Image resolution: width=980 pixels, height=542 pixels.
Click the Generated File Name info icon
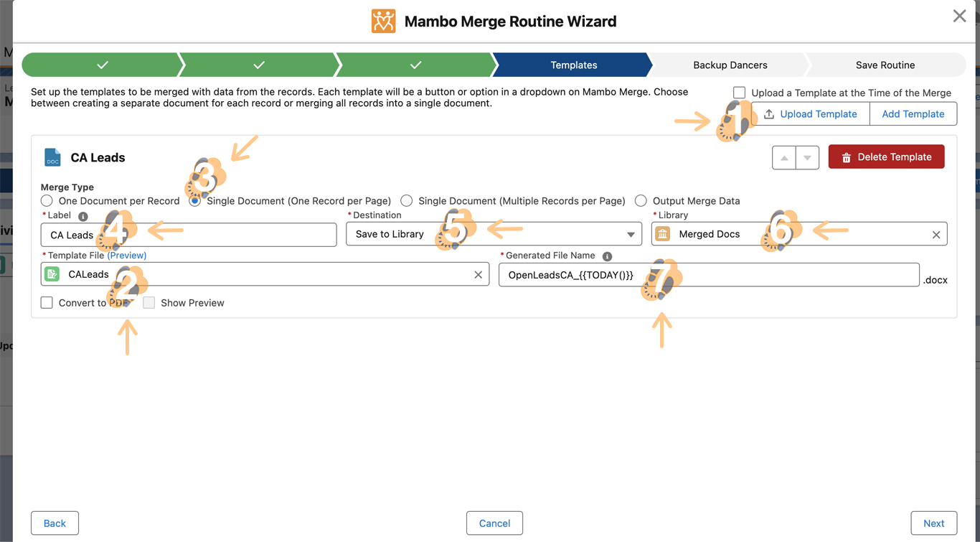(x=607, y=256)
